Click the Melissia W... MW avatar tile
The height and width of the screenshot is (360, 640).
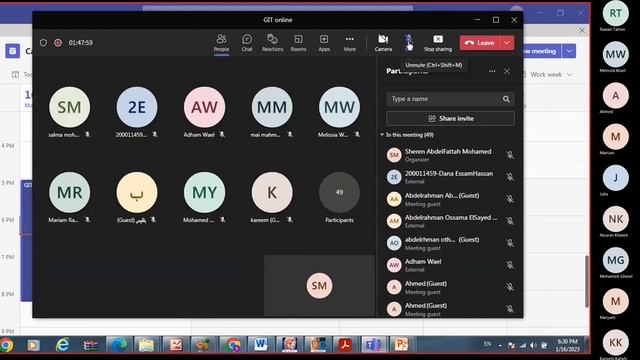click(x=339, y=107)
